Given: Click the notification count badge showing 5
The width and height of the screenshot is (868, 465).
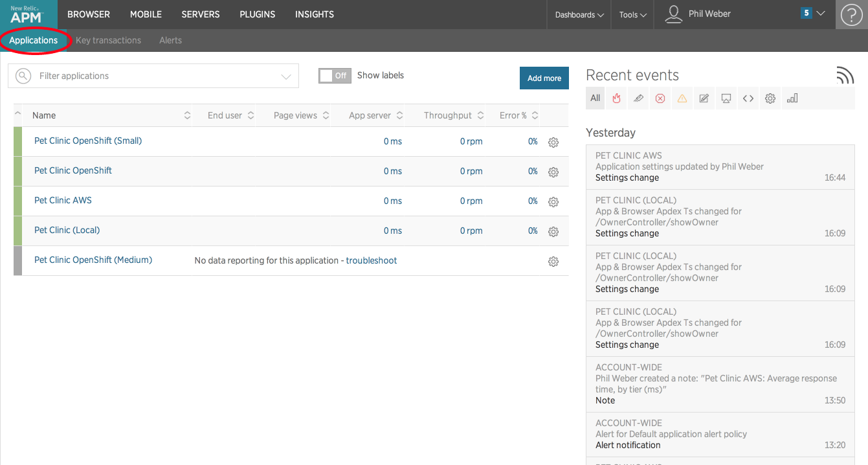Looking at the screenshot, I should [806, 13].
